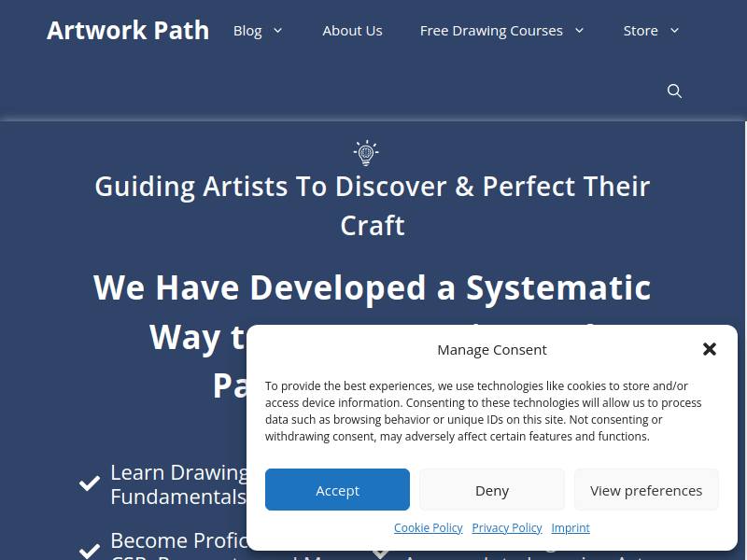Open the search magnifier icon
The height and width of the screenshot is (560, 747).
(x=674, y=91)
